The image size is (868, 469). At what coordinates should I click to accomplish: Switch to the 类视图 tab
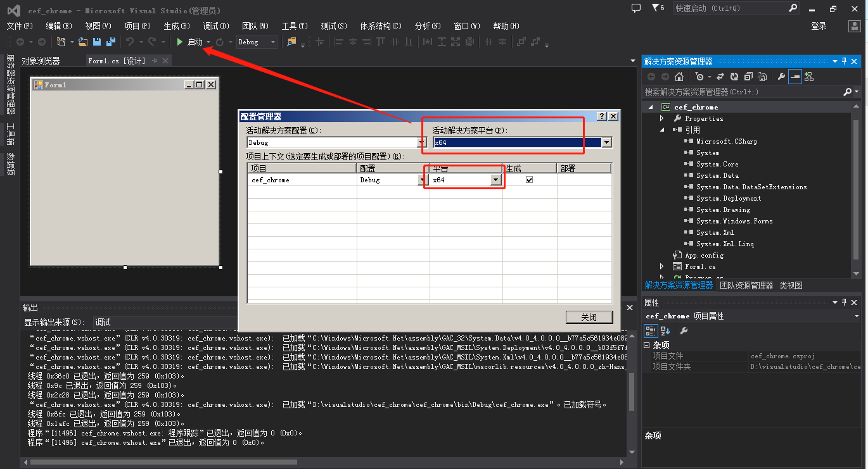coord(791,285)
